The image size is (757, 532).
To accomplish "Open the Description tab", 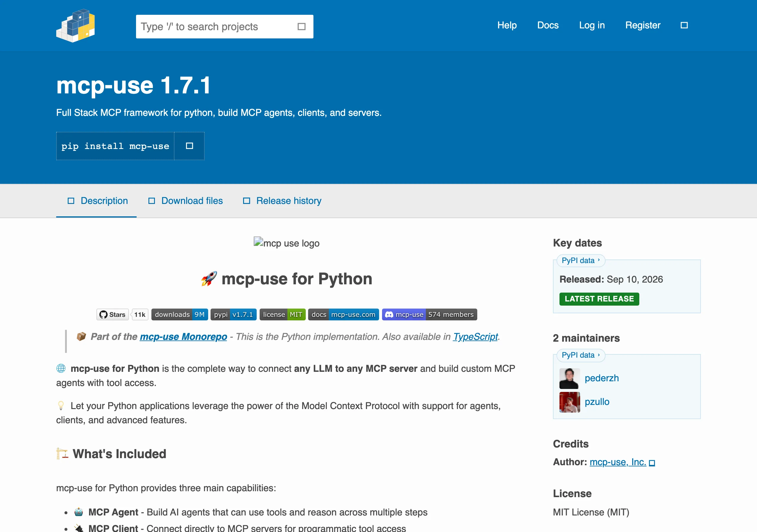I will (x=96, y=201).
